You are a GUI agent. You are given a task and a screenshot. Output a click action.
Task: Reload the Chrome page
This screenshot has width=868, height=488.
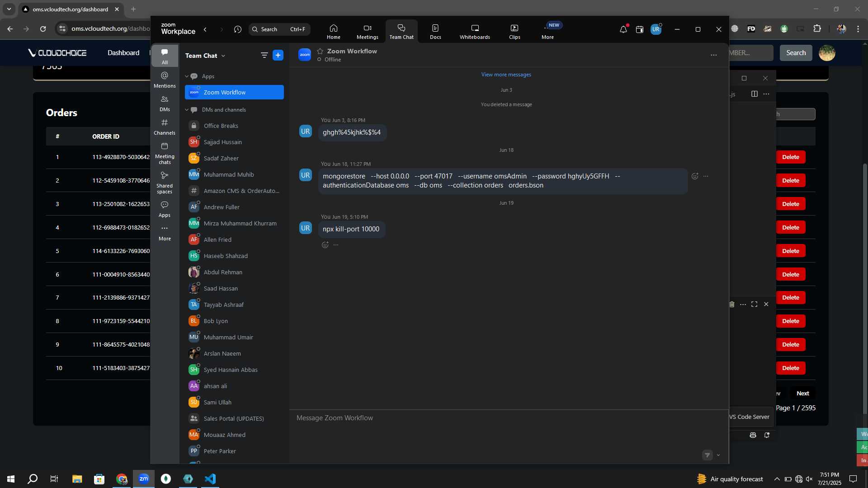pos(43,29)
